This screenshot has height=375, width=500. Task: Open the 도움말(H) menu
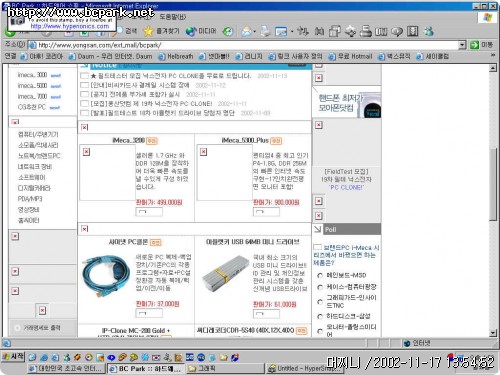[x=173, y=16]
